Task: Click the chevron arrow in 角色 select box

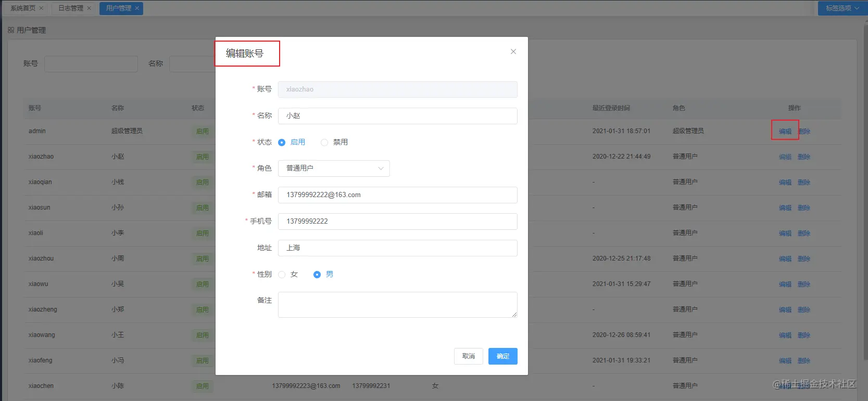Action: point(381,169)
